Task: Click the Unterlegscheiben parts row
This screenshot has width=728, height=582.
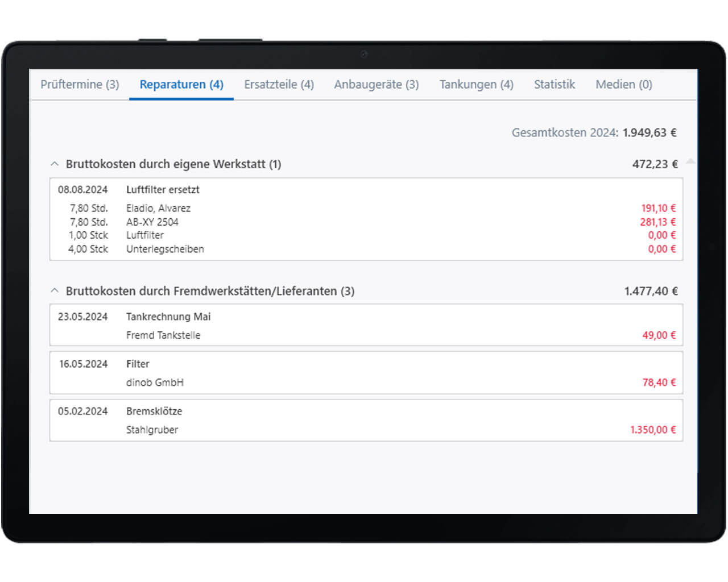Action: coord(165,249)
